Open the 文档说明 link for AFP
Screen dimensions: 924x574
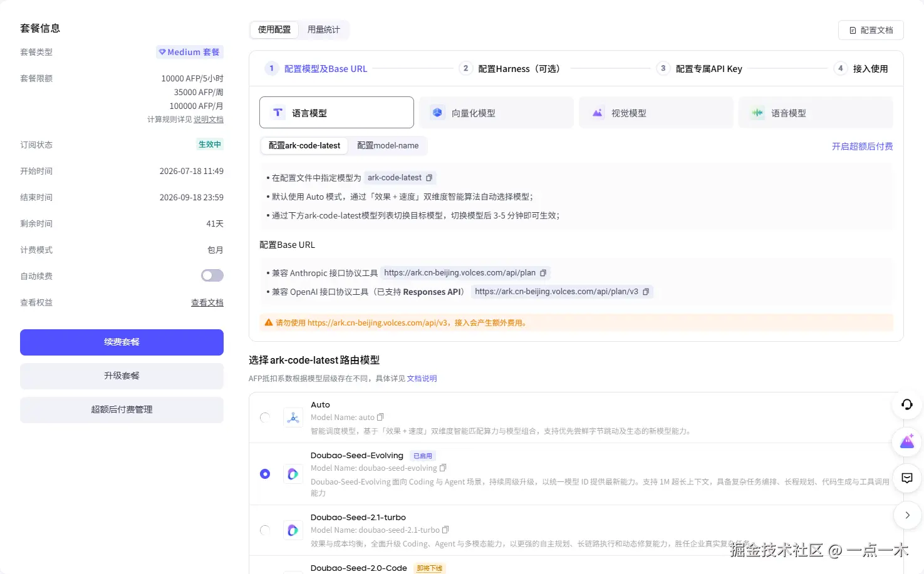point(422,379)
